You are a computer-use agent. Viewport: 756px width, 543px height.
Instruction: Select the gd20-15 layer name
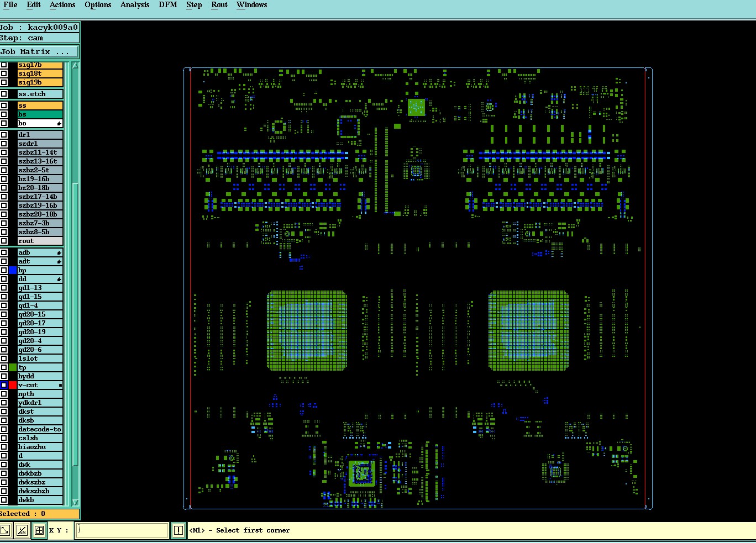pos(40,314)
